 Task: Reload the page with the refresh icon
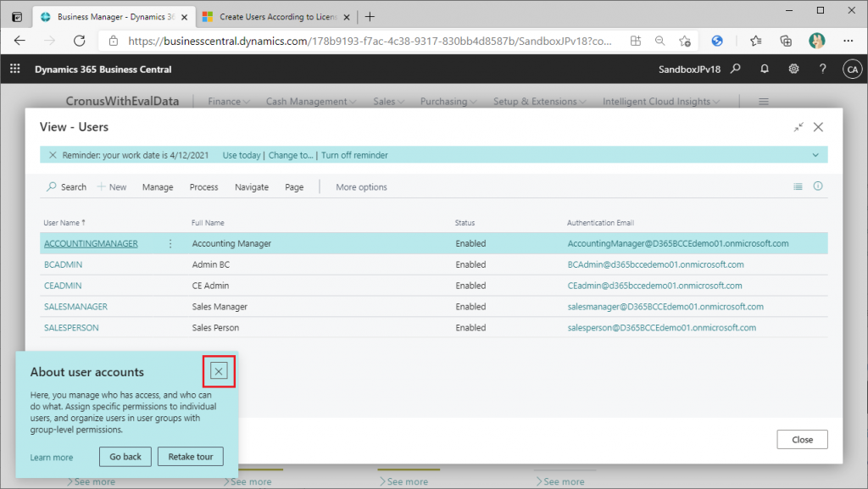(x=80, y=41)
